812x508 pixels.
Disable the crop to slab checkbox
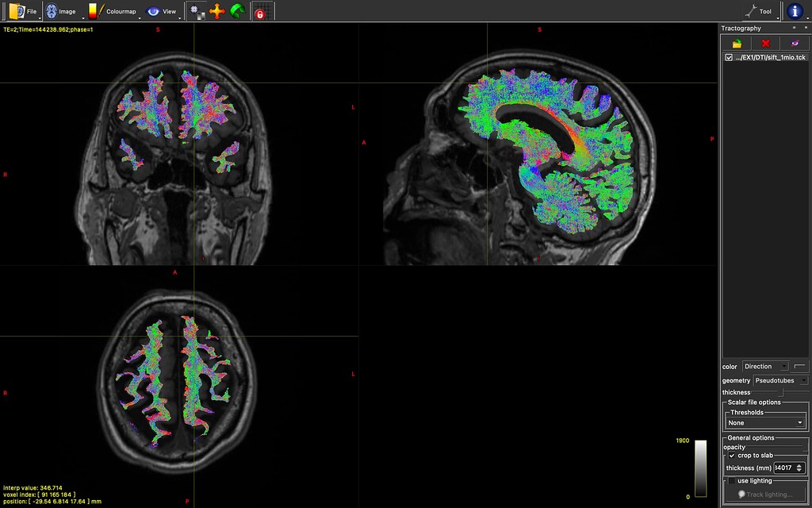pos(731,456)
